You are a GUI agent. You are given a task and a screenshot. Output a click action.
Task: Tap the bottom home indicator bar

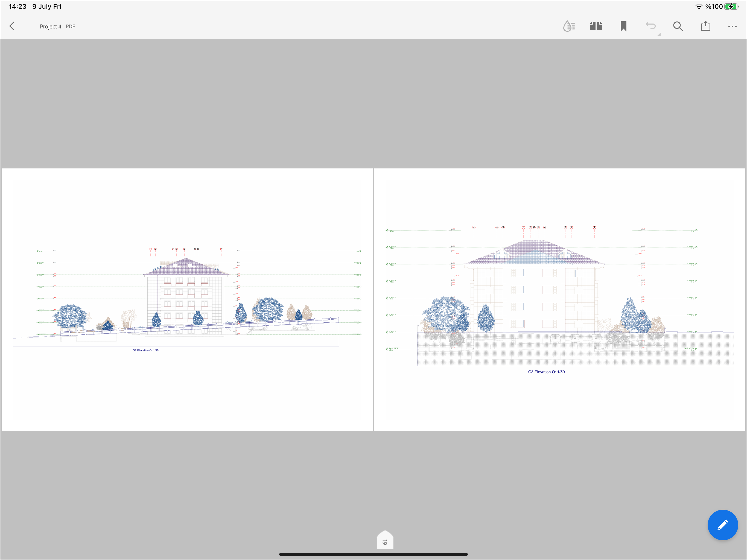pos(373,554)
